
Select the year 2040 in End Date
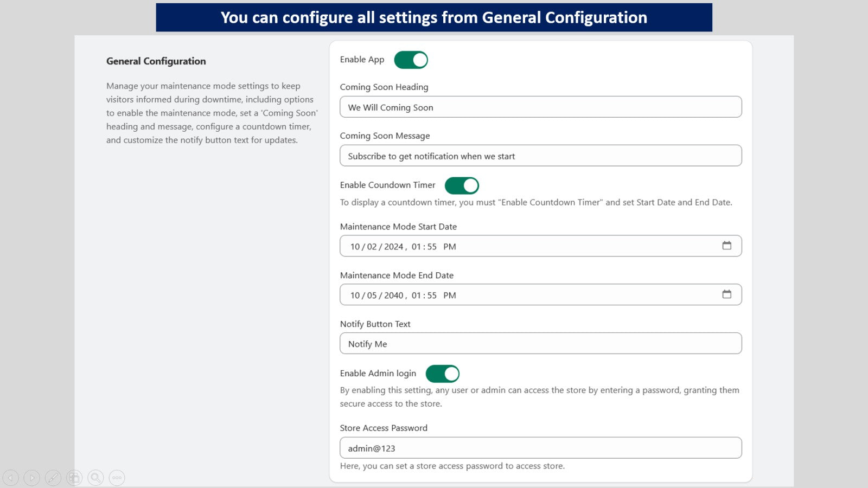pyautogui.click(x=394, y=296)
